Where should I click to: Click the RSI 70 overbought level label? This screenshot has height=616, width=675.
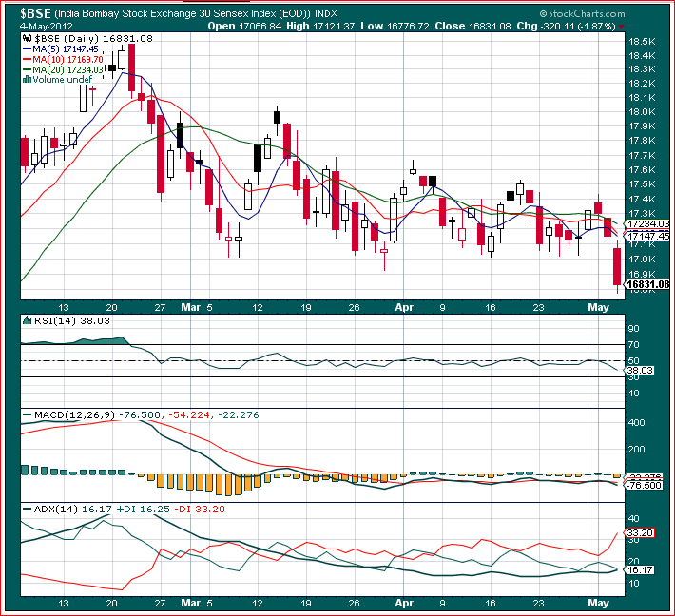click(634, 345)
